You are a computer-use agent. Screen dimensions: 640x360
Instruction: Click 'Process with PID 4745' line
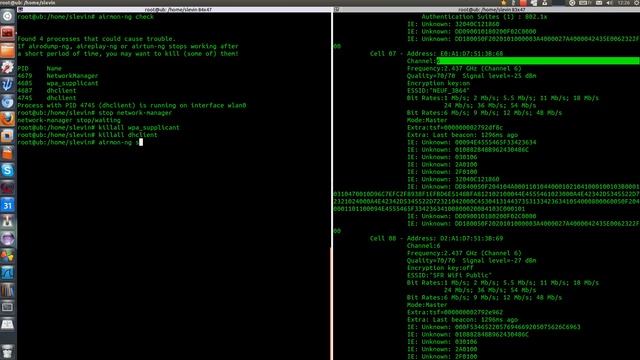coord(132,106)
